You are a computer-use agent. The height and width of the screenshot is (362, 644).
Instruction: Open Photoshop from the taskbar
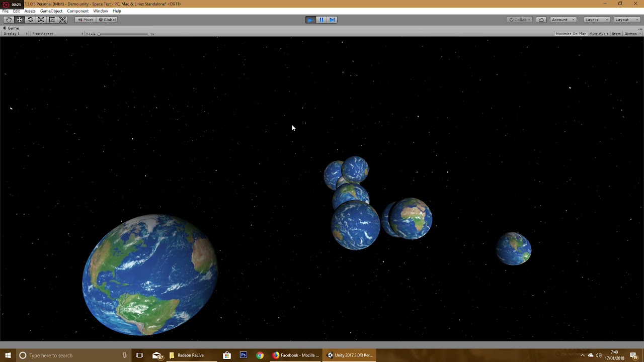244,355
